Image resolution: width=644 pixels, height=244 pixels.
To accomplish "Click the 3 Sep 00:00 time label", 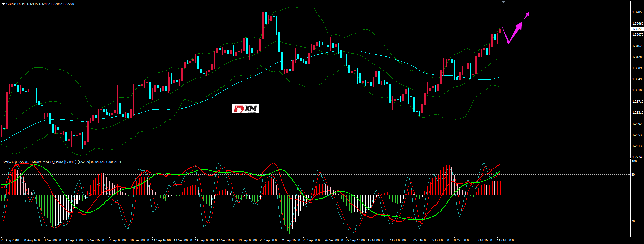I will (x=53, y=240).
